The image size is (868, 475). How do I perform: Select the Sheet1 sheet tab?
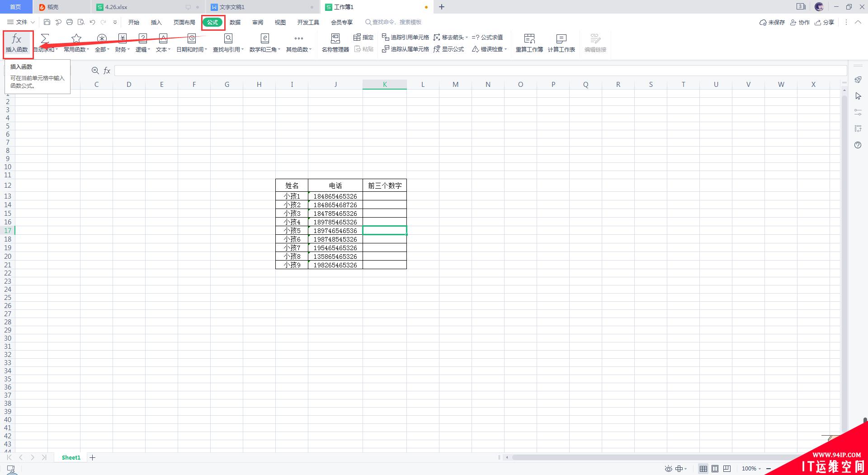(x=71, y=458)
